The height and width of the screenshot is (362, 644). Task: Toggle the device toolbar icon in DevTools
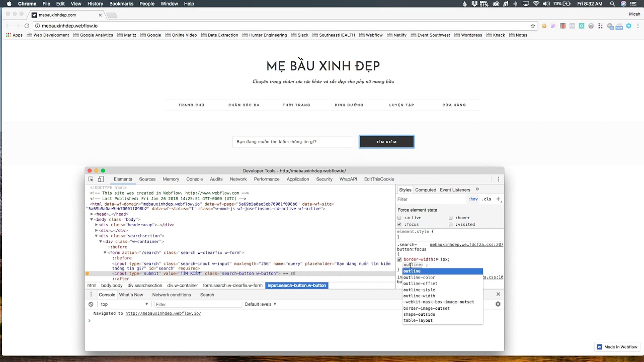pyautogui.click(x=101, y=179)
